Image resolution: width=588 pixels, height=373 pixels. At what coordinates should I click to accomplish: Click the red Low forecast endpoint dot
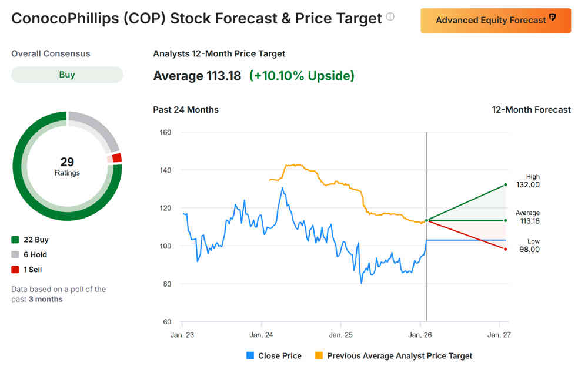click(x=506, y=249)
